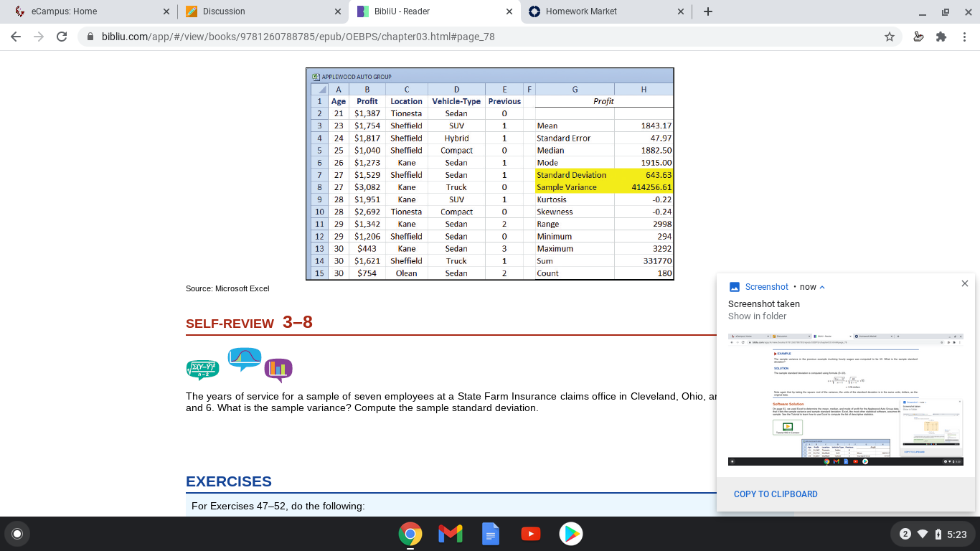Launch Gmail from the shelf
980x551 pixels.
tap(451, 534)
